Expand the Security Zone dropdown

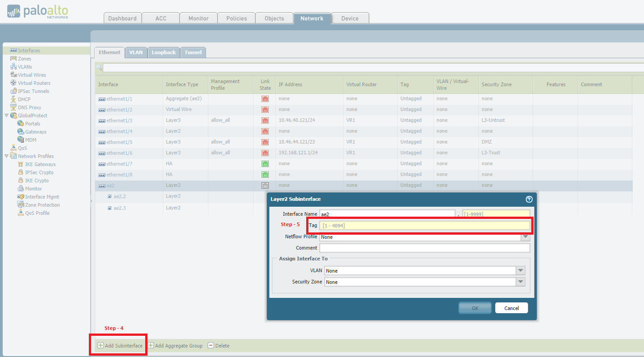pos(520,282)
